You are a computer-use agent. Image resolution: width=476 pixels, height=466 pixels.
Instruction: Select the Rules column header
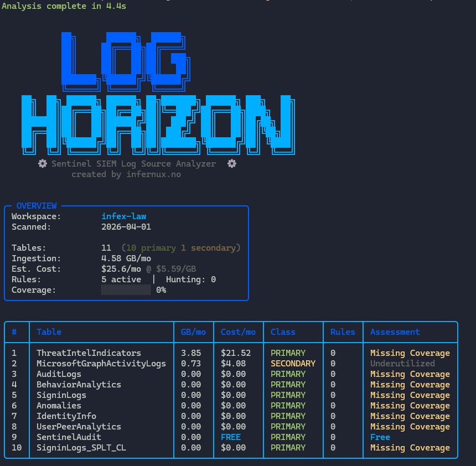[343, 332]
